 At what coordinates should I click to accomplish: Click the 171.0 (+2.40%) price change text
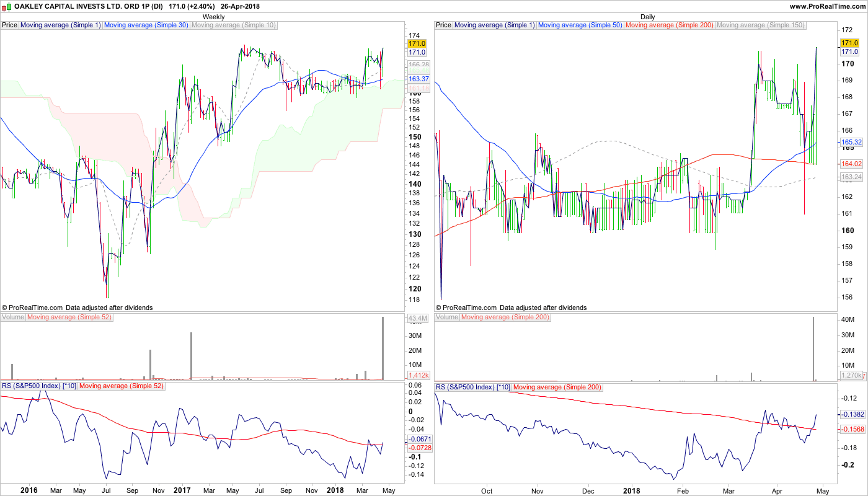[192, 6]
